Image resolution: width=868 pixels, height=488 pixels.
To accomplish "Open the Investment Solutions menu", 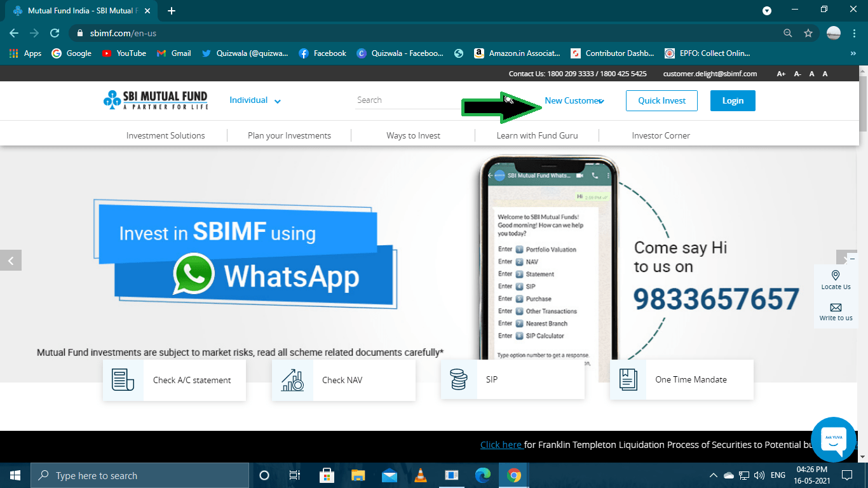I will pos(165,135).
